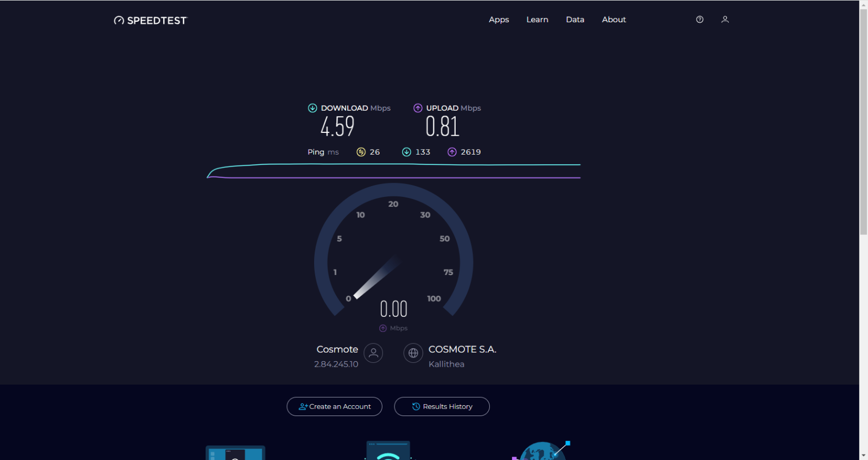This screenshot has height=460, width=868.
Task: Open the Apps menu
Action: click(499, 20)
